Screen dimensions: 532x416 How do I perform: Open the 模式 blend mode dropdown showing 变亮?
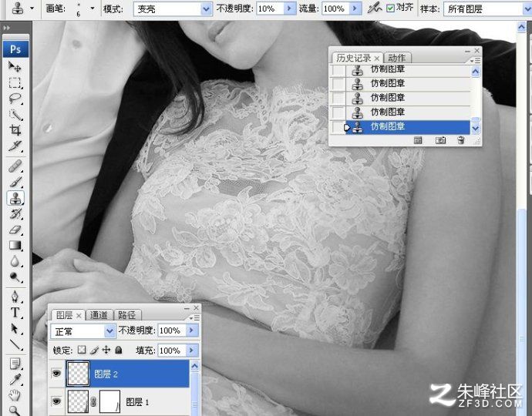click(206, 9)
